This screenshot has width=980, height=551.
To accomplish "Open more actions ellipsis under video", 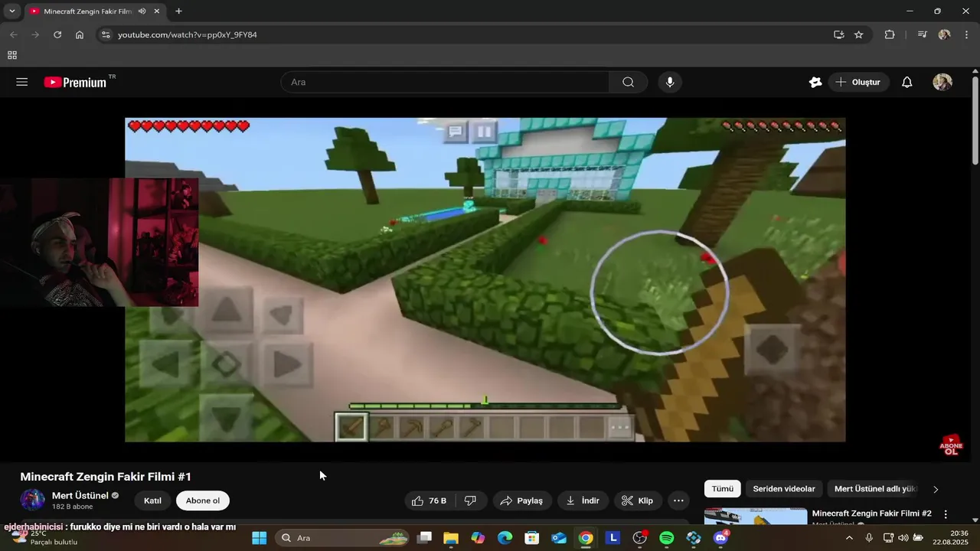I will [678, 500].
